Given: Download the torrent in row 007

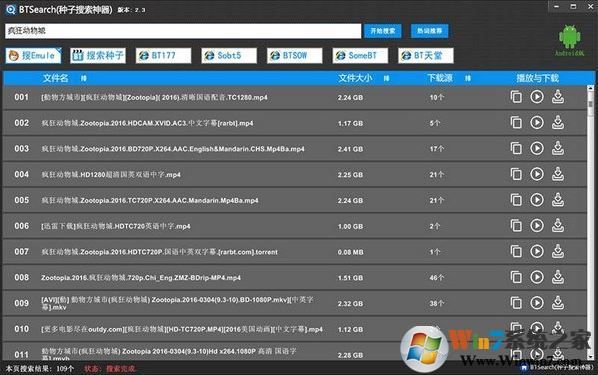Looking at the screenshot, I should [558, 251].
